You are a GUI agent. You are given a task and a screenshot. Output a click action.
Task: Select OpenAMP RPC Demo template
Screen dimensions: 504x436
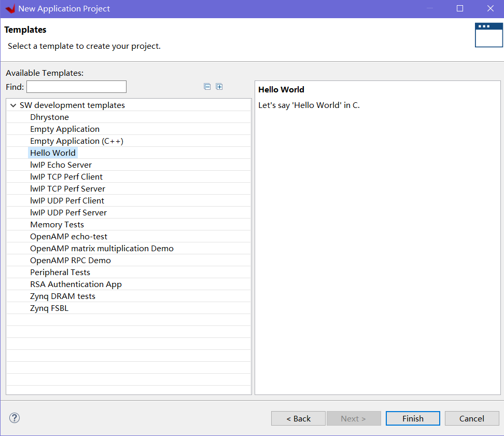click(x=71, y=261)
